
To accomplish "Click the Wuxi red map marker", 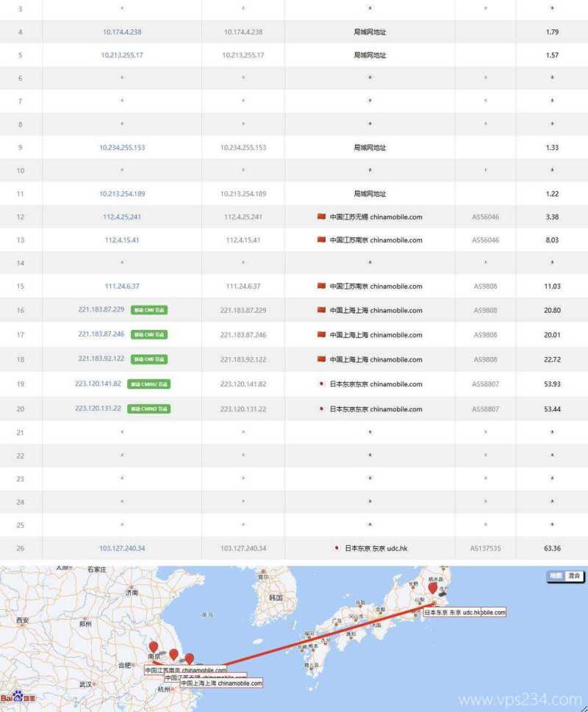I will pos(173,655).
